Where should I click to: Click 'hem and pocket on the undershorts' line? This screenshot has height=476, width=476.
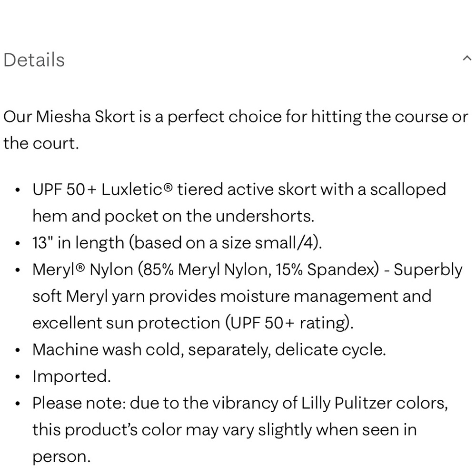click(x=173, y=216)
